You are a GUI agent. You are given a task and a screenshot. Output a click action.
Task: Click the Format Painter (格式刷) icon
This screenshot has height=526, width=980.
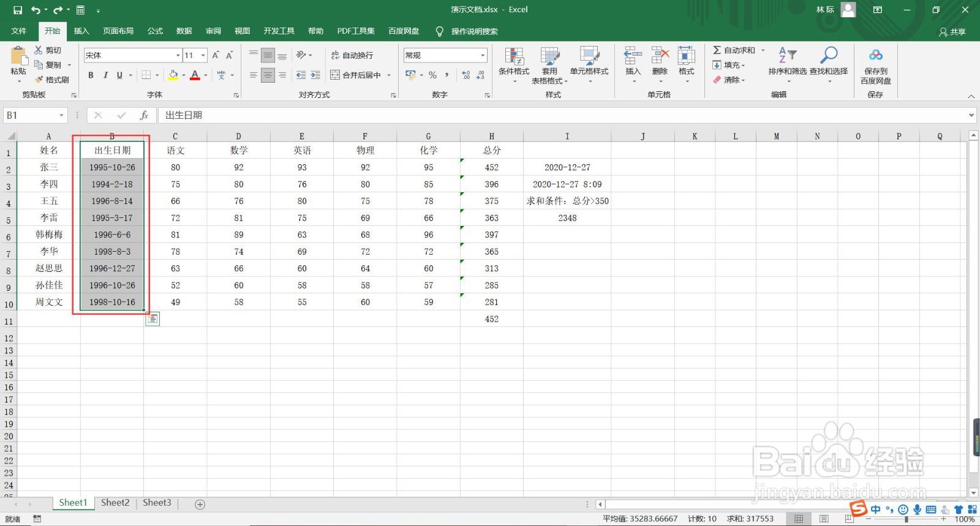[x=39, y=80]
